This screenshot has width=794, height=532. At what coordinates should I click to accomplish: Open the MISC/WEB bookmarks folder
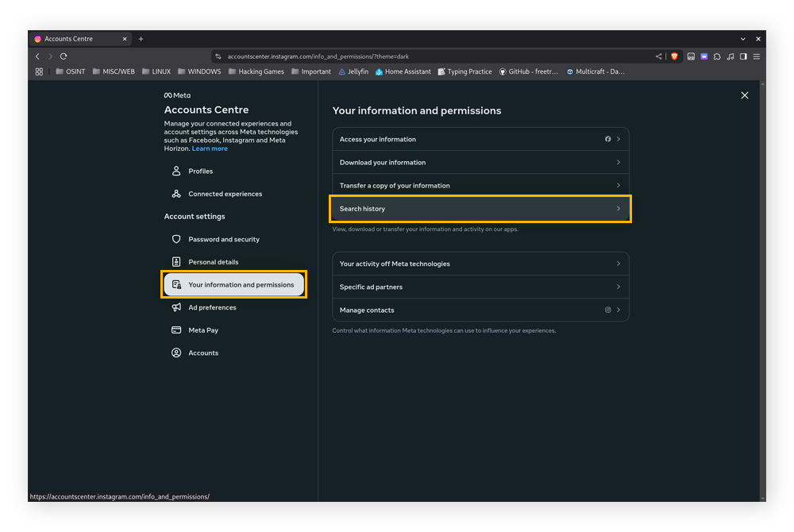[x=114, y=72]
